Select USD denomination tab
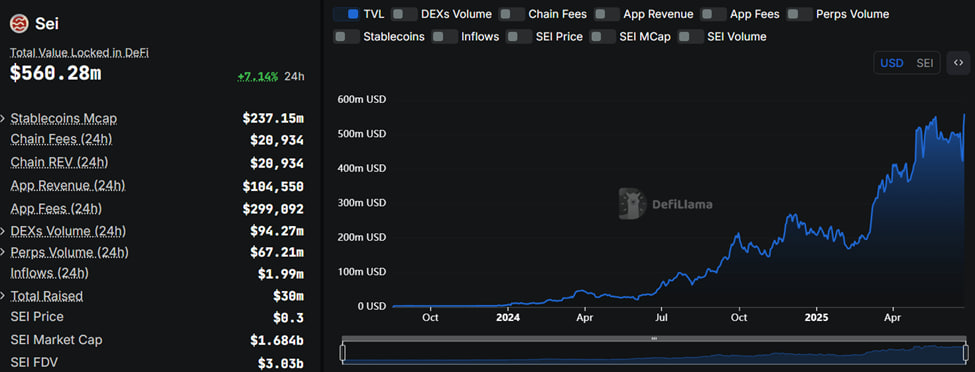975x372 pixels. click(892, 63)
